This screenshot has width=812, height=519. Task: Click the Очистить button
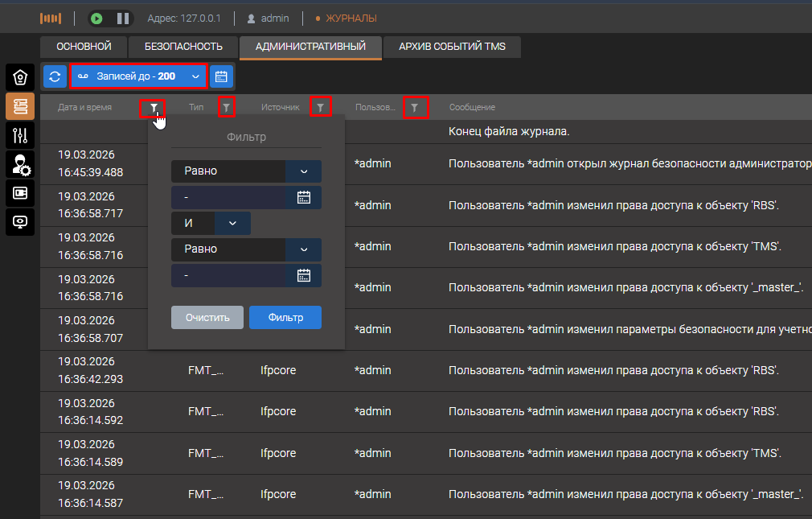pyautogui.click(x=207, y=318)
